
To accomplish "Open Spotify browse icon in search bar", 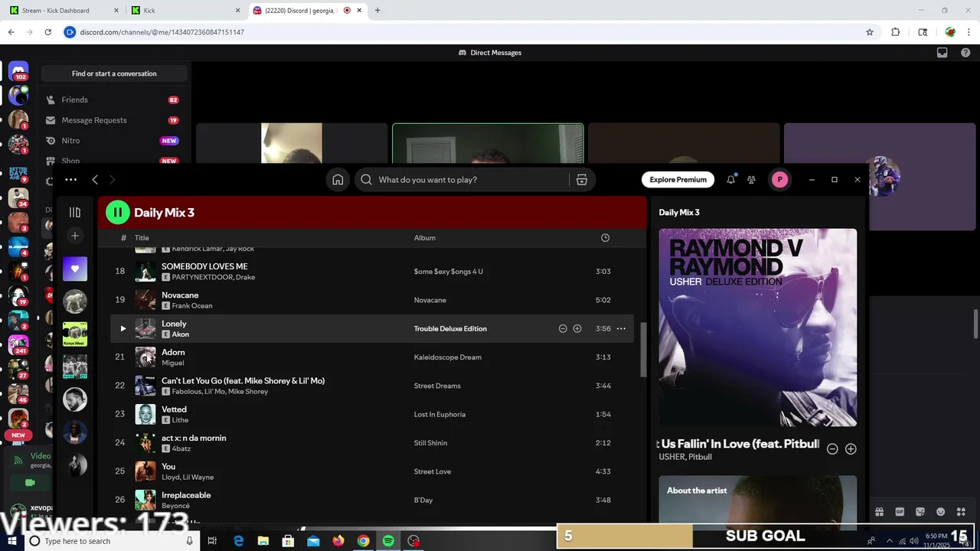I will (x=582, y=180).
